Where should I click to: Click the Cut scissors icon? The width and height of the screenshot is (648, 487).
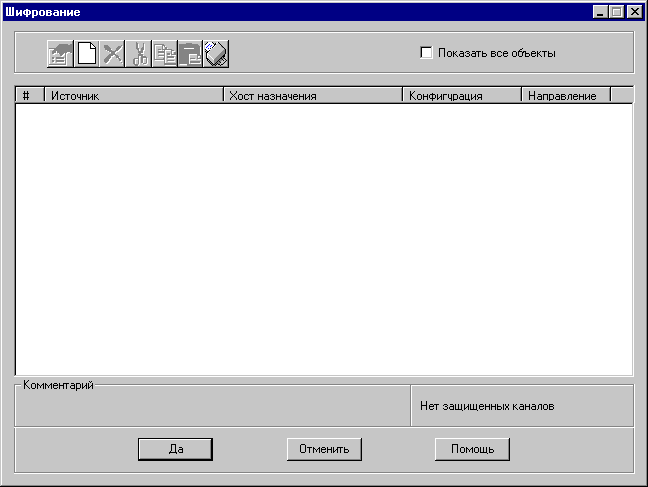(139, 53)
